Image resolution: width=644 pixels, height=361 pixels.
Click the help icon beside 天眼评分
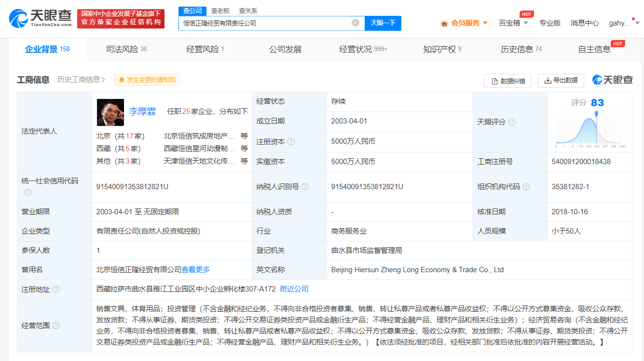[x=512, y=122]
